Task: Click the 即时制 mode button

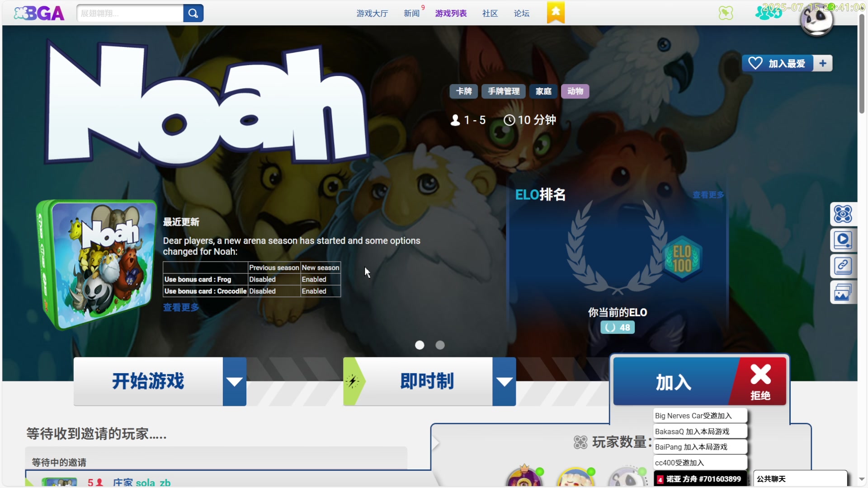Action: pyautogui.click(x=428, y=381)
